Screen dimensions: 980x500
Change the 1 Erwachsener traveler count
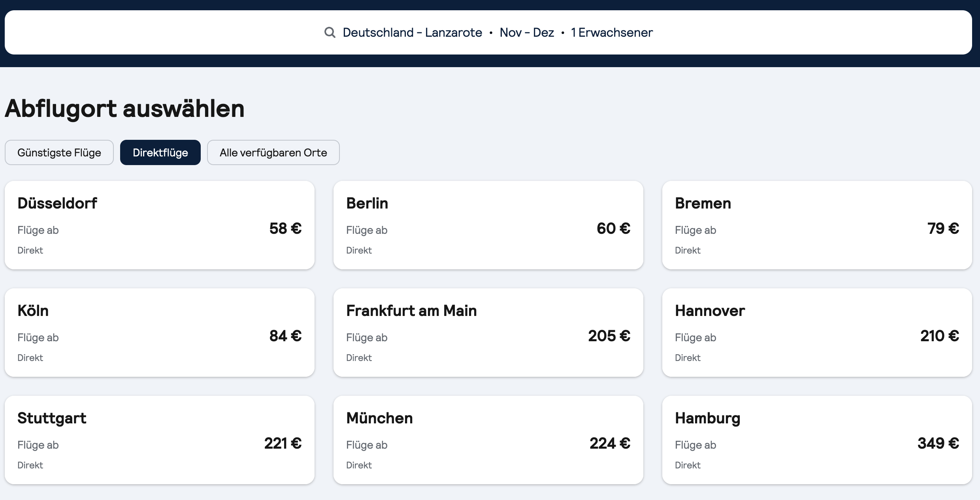[612, 32]
